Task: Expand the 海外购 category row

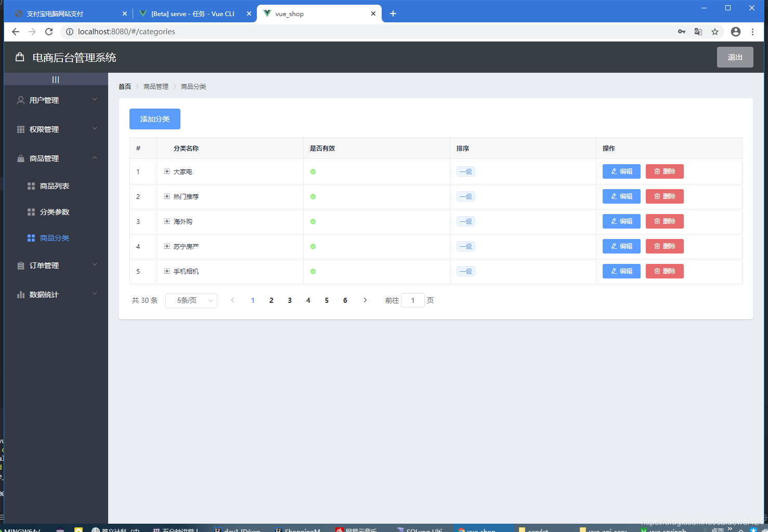Action: point(167,221)
